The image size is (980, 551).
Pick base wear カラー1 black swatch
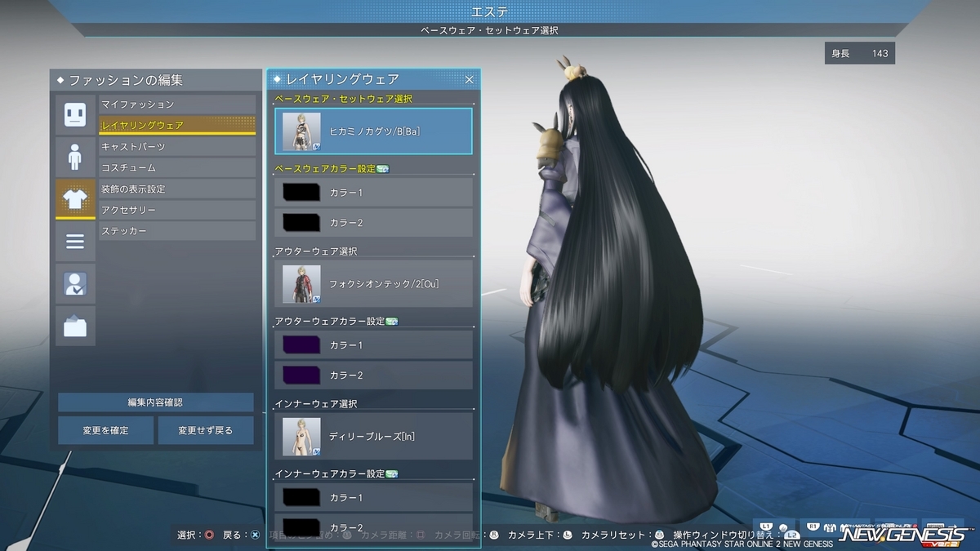[301, 193]
